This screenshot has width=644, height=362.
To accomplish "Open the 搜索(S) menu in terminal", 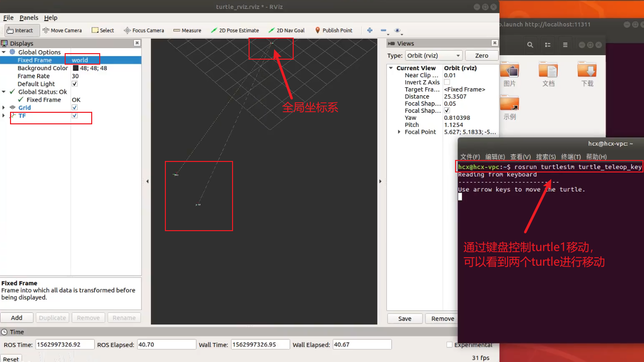I will (546, 157).
